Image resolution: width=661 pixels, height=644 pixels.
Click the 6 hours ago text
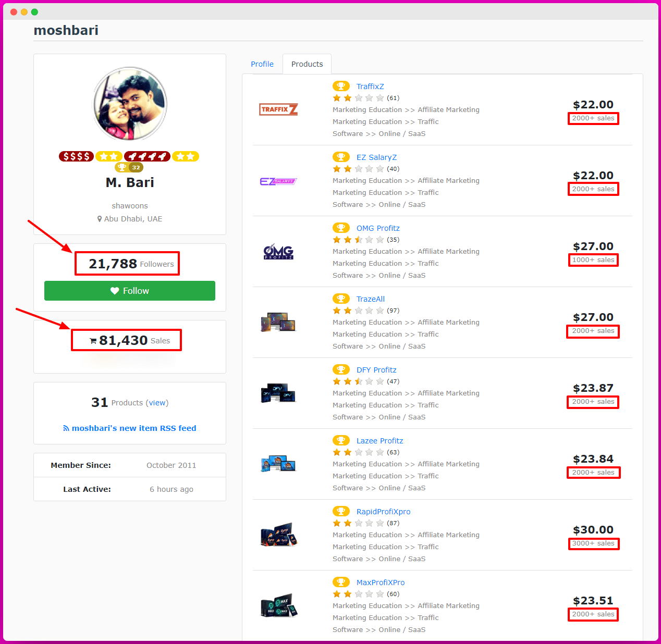click(172, 489)
